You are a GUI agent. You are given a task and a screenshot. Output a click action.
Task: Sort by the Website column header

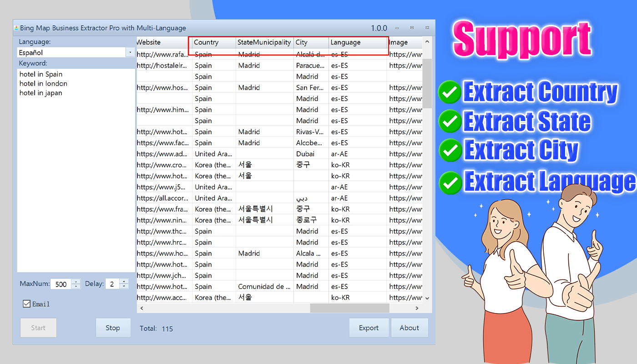point(164,42)
